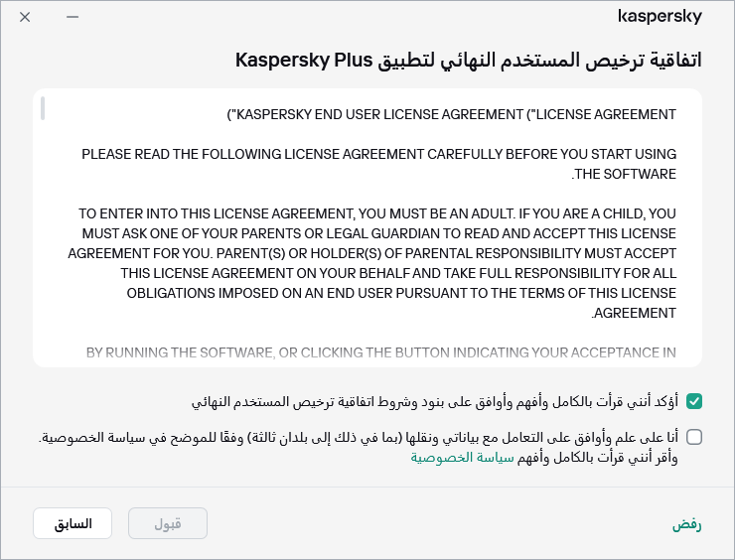Minimize the Kaspersky setup window
This screenshot has height=560, width=735.
click(73, 18)
